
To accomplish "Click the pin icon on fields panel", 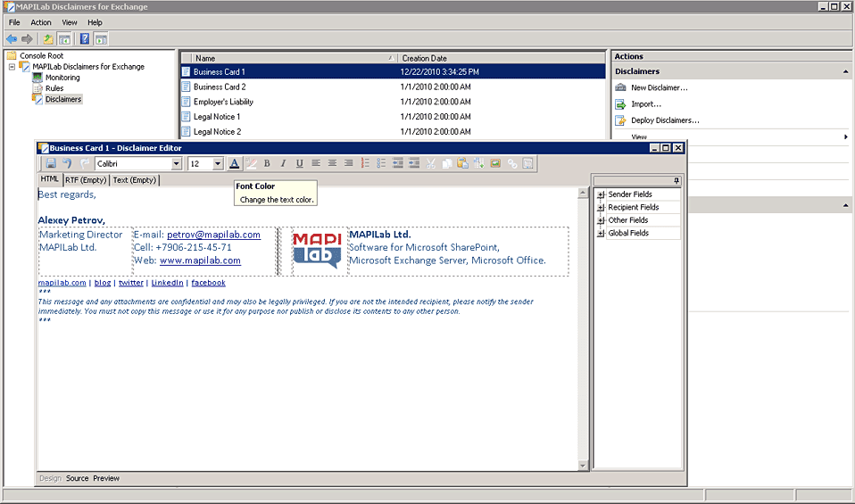I will pyautogui.click(x=677, y=180).
